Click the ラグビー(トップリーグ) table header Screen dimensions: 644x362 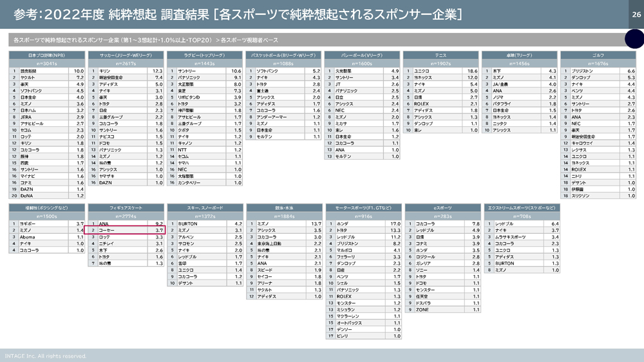pyautogui.click(x=205, y=55)
